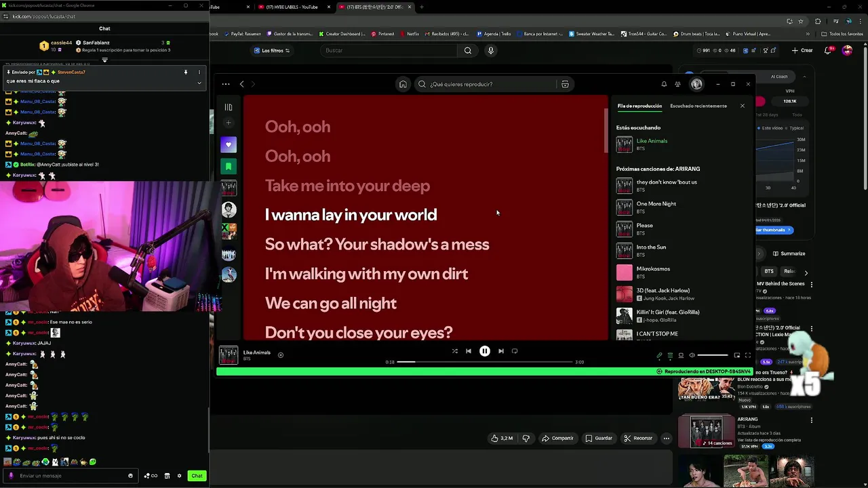Skip to next track
This screenshot has height=488, width=868.
tap(501, 351)
